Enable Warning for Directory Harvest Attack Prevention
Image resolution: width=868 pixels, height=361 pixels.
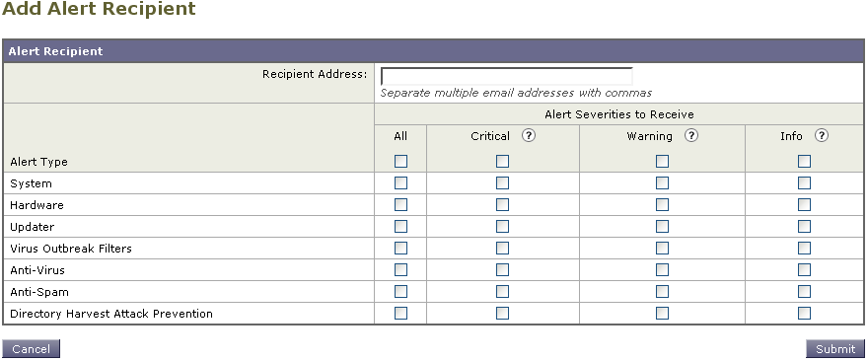[662, 314]
